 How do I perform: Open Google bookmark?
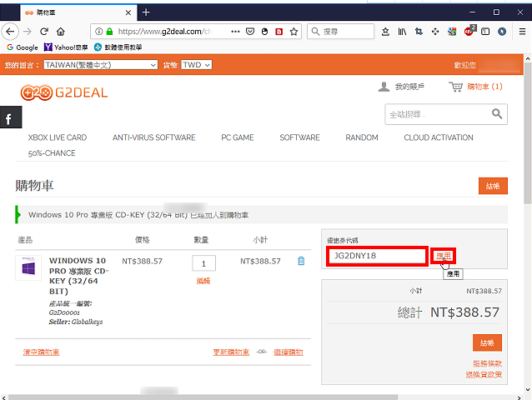[x=23, y=47]
